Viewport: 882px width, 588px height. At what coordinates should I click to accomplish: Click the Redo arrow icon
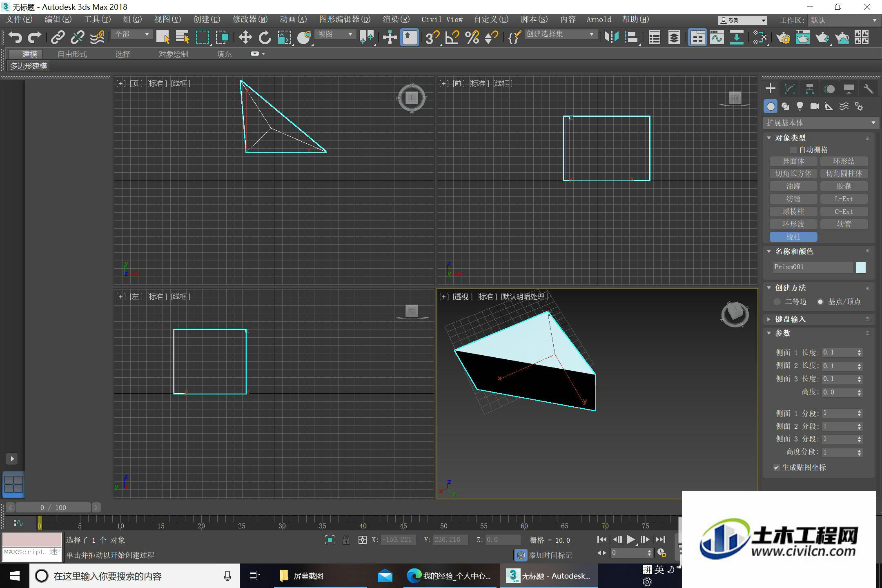pyautogui.click(x=34, y=38)
